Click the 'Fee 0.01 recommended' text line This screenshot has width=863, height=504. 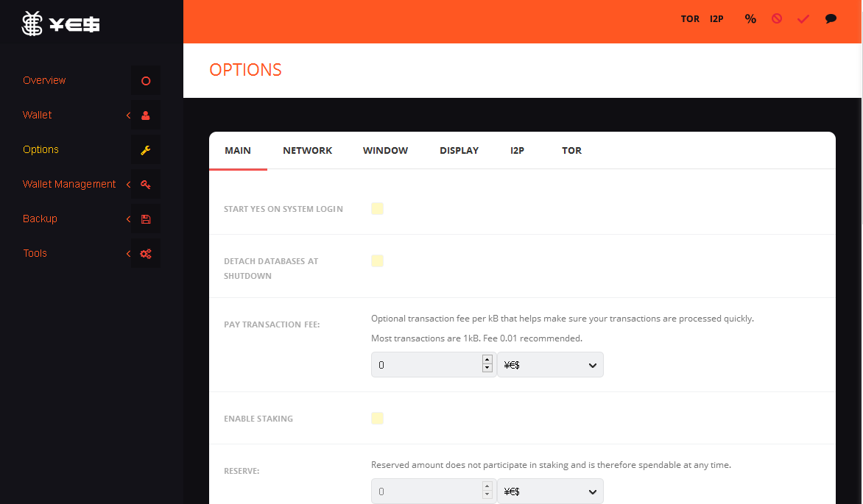click(476, 338)
